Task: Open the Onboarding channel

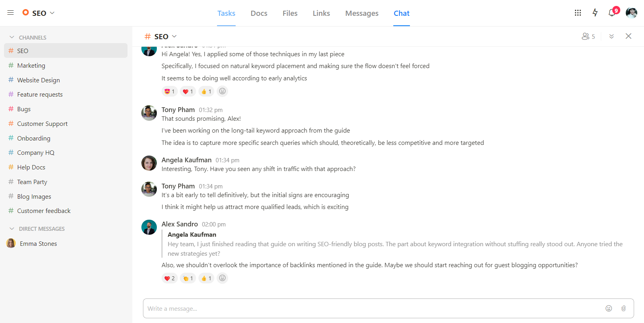Action: [x=66, y=138]
